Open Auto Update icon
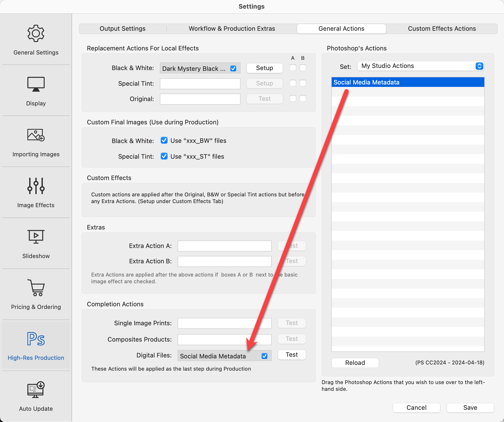Image resolution: width=504 pixels, height=422 pixels. tap(36, 390)
